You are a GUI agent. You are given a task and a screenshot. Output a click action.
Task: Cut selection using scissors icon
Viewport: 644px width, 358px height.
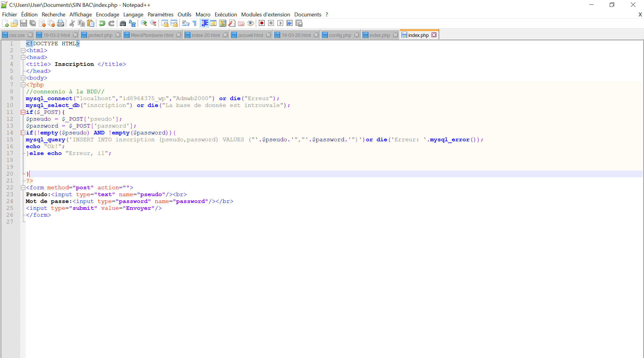click(72, 23)
